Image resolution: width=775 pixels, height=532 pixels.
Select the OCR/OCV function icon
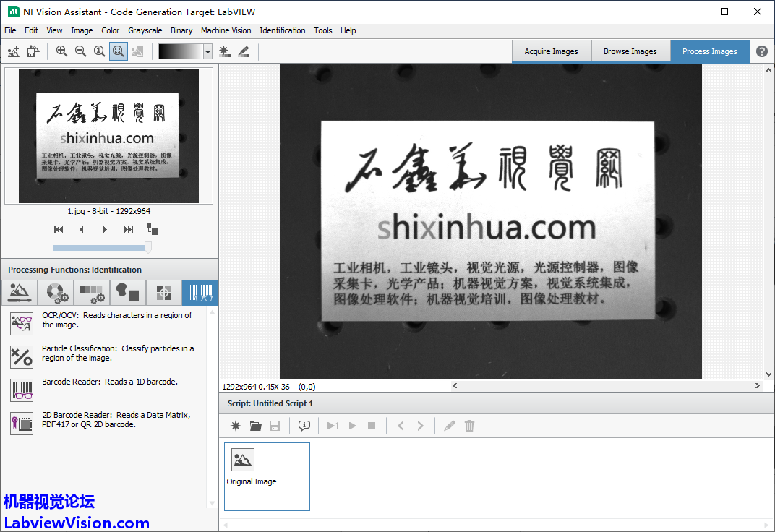coord(22,324)
